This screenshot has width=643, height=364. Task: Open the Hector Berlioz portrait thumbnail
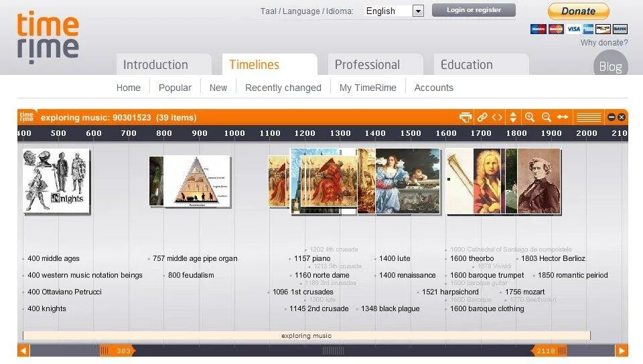(539, 181)
